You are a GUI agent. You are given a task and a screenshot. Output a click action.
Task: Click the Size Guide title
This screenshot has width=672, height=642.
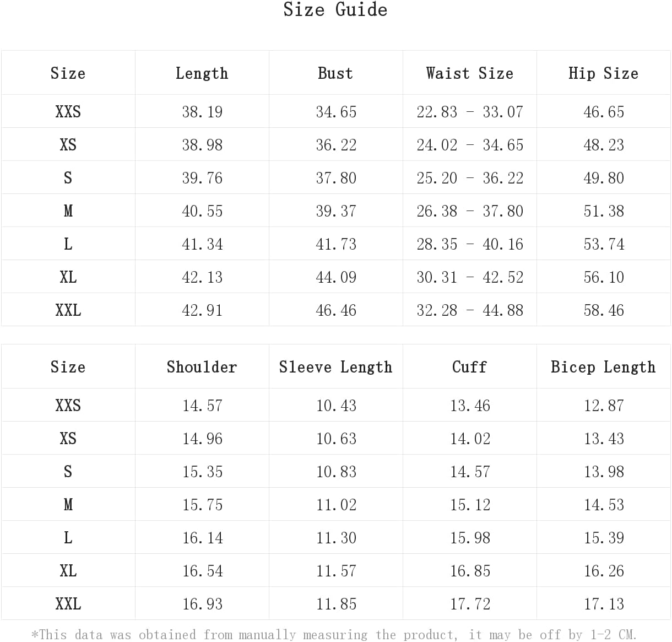pos(335,9)
